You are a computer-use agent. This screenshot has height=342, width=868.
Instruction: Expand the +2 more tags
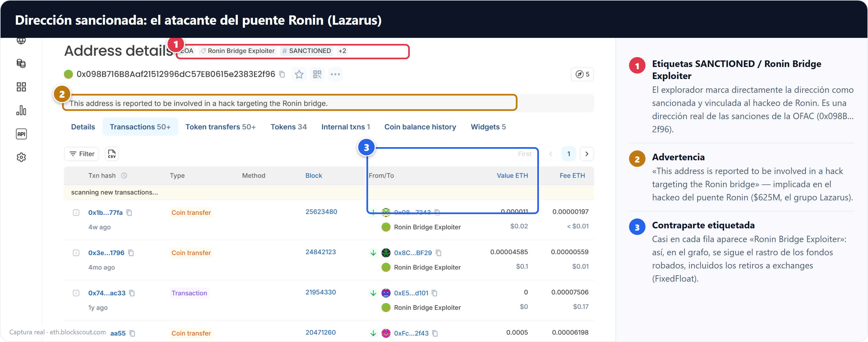click(342, 51)
